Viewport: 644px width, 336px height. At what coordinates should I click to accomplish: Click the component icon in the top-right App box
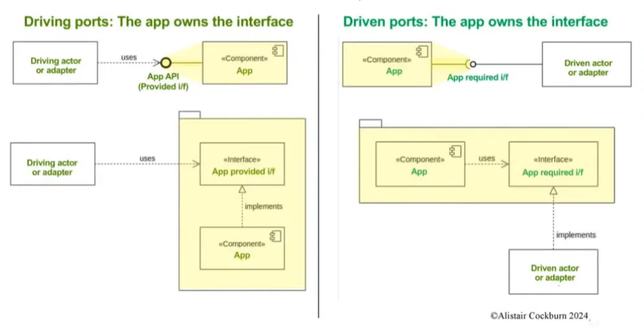coord(421,50)
